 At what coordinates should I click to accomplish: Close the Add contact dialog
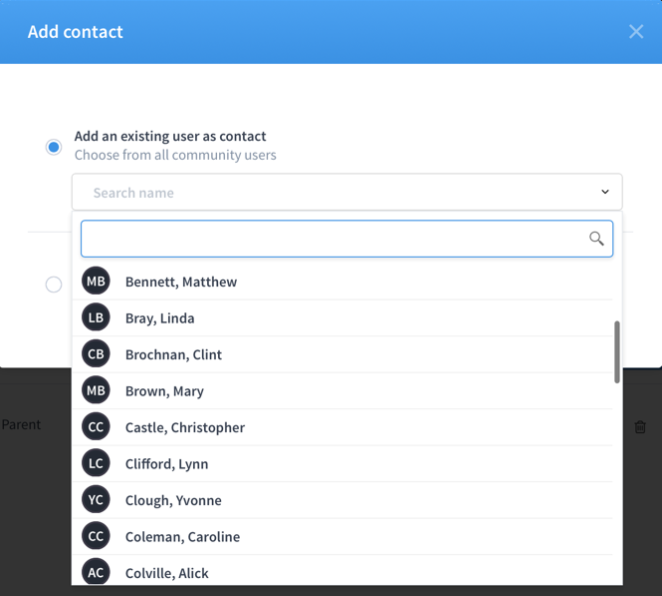coord(636,32)
